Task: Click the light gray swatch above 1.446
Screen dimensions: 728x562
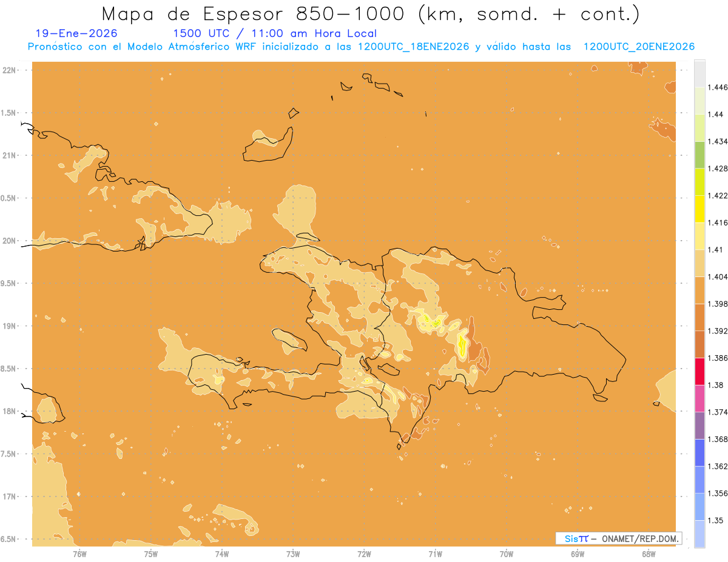Action: tap(699, 73)
